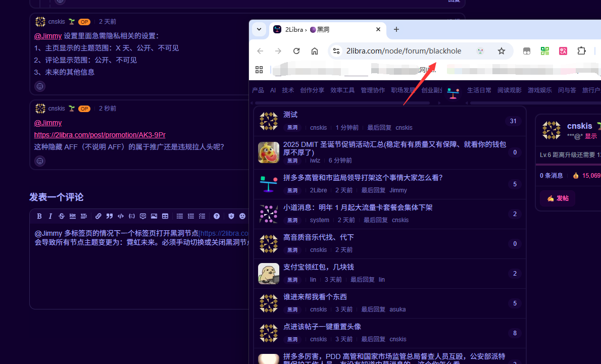Select the 效率工具 category tab

click(x=342, y=90)
